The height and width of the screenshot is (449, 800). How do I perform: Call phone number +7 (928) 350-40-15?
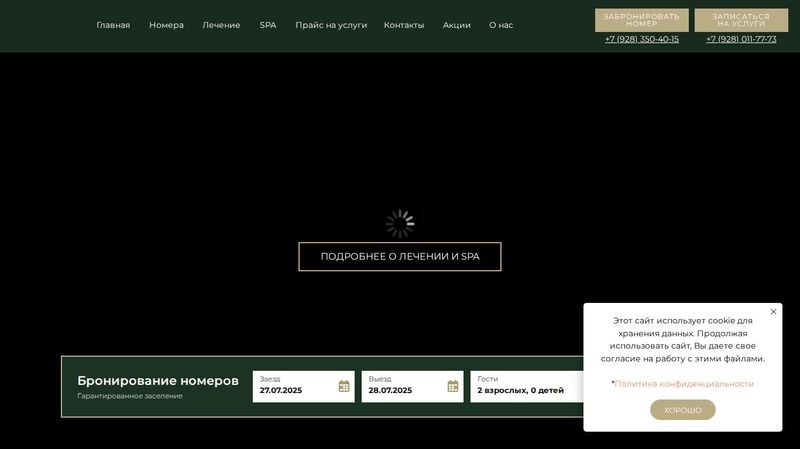(x=642, y=39)
